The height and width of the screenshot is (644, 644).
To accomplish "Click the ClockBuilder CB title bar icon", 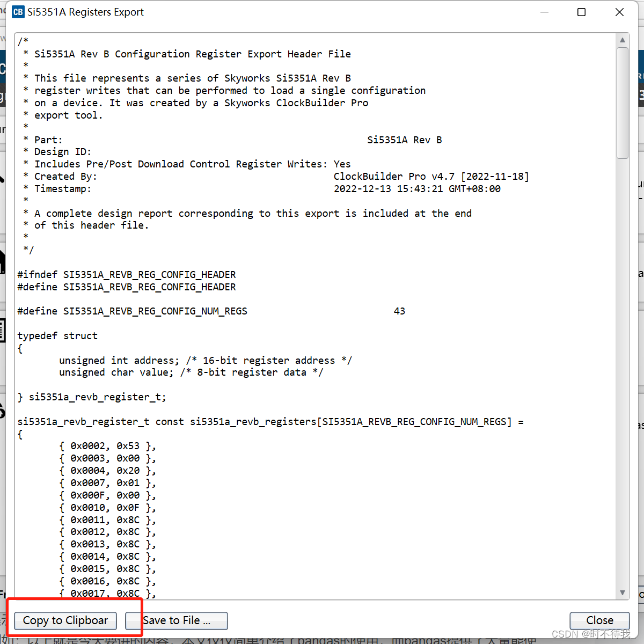I will 18,12.
